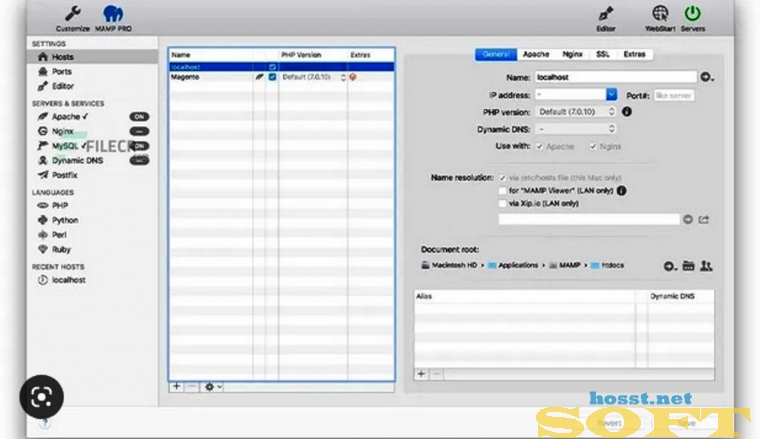Choose Document root folder icon
Image resolution: width=760 pixels, height=439 pixels.
click(x=688, y=266)
